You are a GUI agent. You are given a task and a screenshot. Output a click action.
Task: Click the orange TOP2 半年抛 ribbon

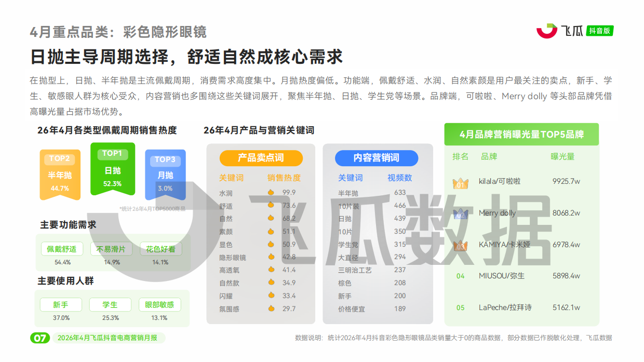60,175
